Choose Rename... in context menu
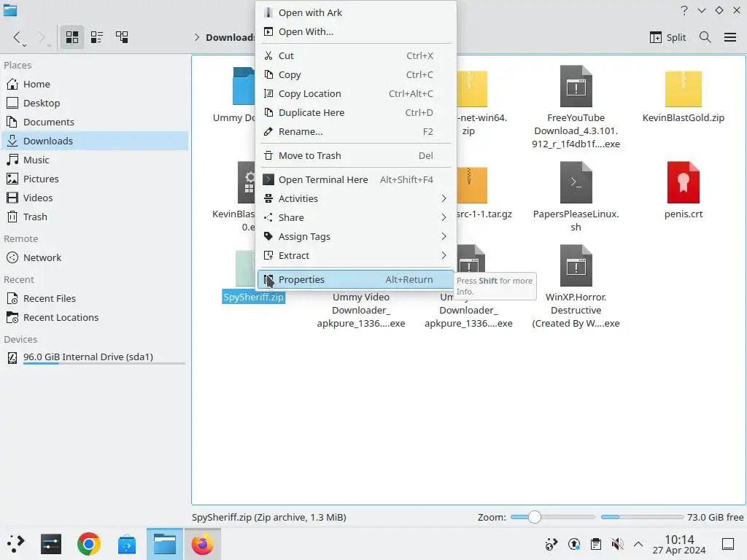 355,132
